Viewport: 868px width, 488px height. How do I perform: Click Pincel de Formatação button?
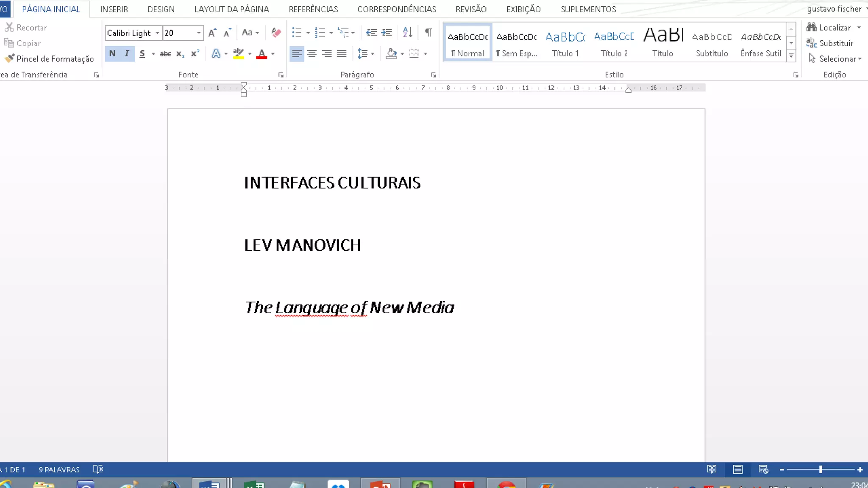tap(49, 59)
